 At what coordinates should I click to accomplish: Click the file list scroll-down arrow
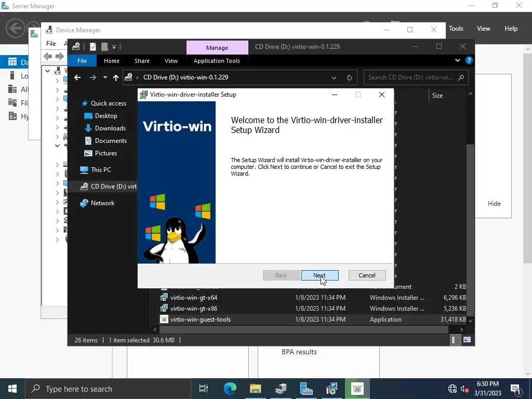[470, 320]
